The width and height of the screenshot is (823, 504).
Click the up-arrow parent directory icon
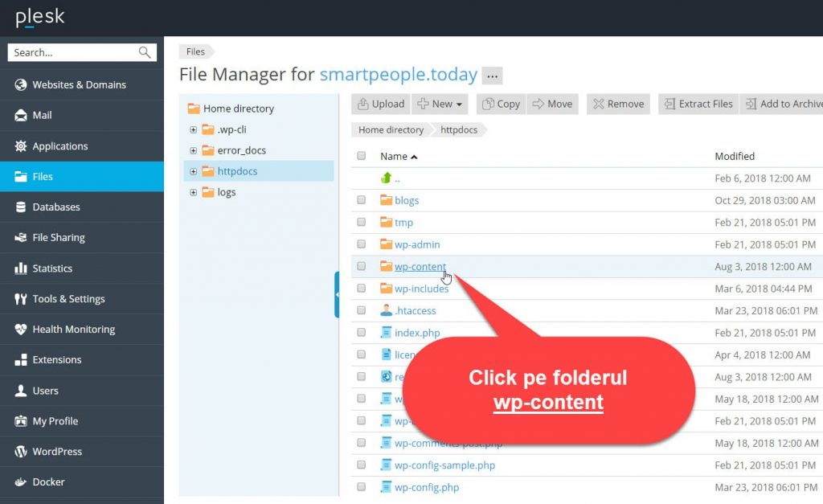point(387,178)
